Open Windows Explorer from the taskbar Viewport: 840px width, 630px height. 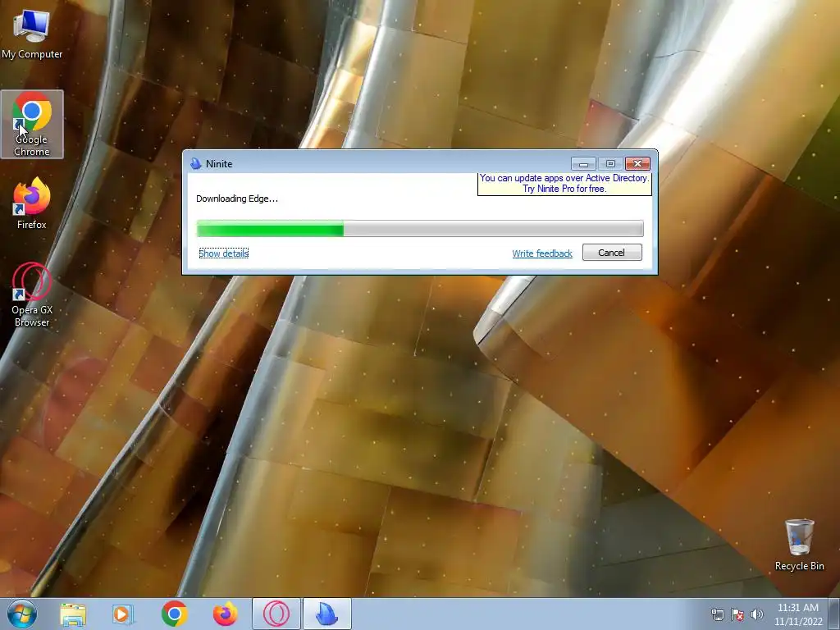coord(73,614)
